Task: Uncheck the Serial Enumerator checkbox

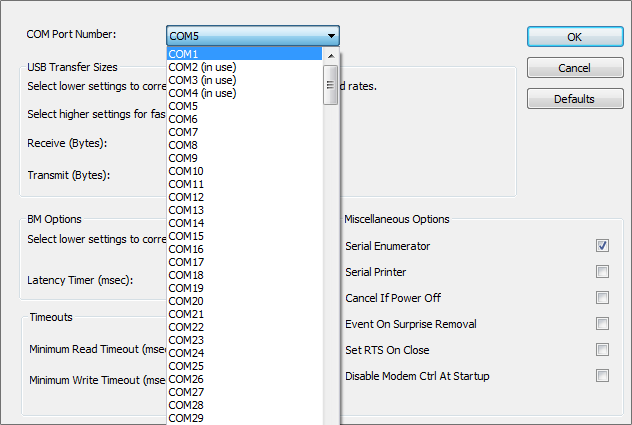Action: coord(603,246)
